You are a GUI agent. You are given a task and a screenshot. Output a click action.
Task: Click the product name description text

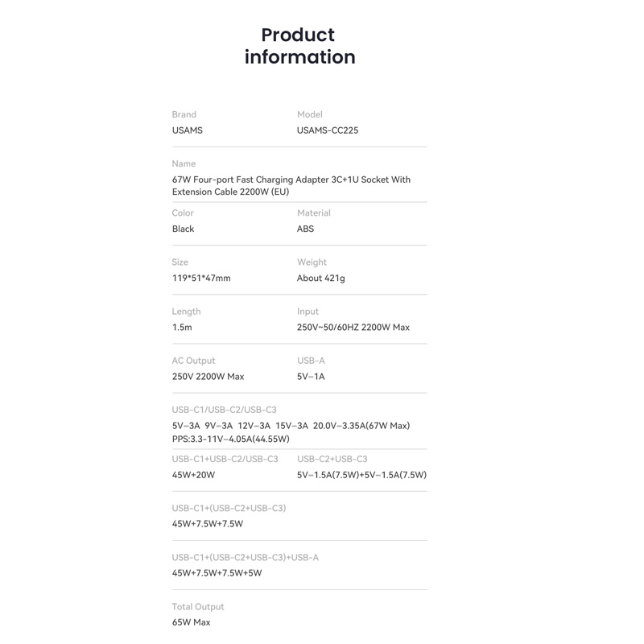point(291,186)
